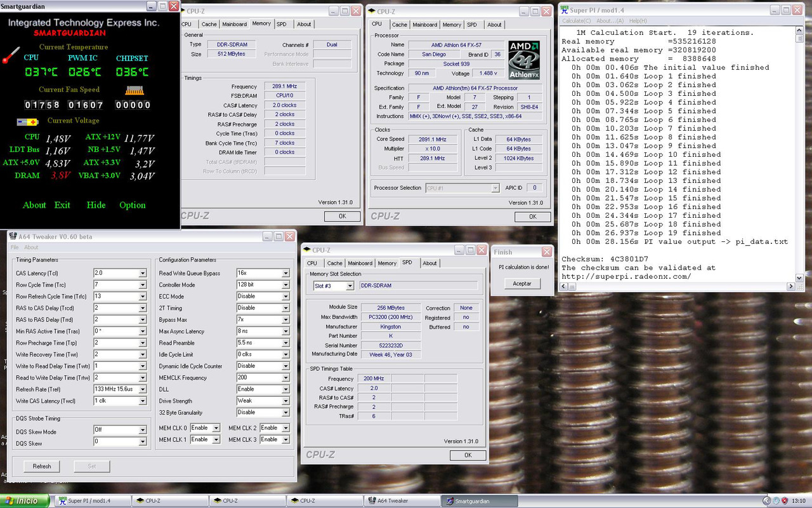Viewport: 812px width, 508px height.
Task: Expand the Memory Slot Selection dropdown
Action: pyautogui.click(x=332, y=286)
